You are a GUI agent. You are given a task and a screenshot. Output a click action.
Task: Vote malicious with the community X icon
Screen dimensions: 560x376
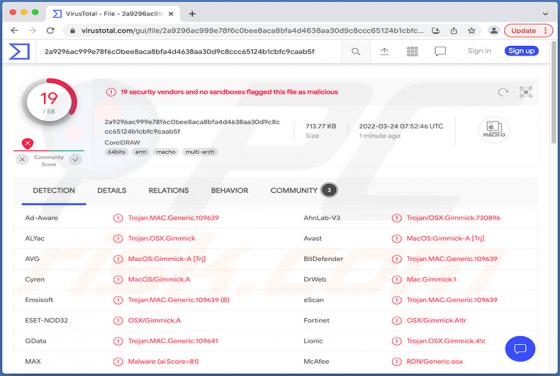[22, 159]
